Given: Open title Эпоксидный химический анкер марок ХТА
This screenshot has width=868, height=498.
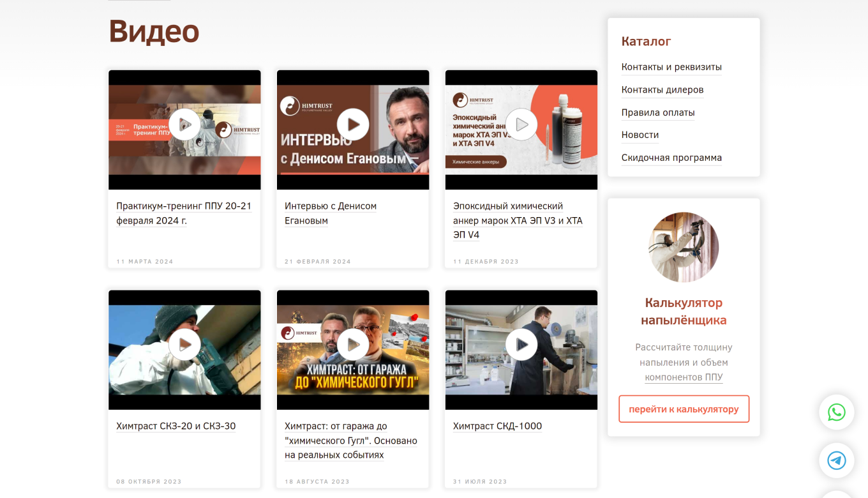Looking at the screenshot, I should [x=518, y=220].
